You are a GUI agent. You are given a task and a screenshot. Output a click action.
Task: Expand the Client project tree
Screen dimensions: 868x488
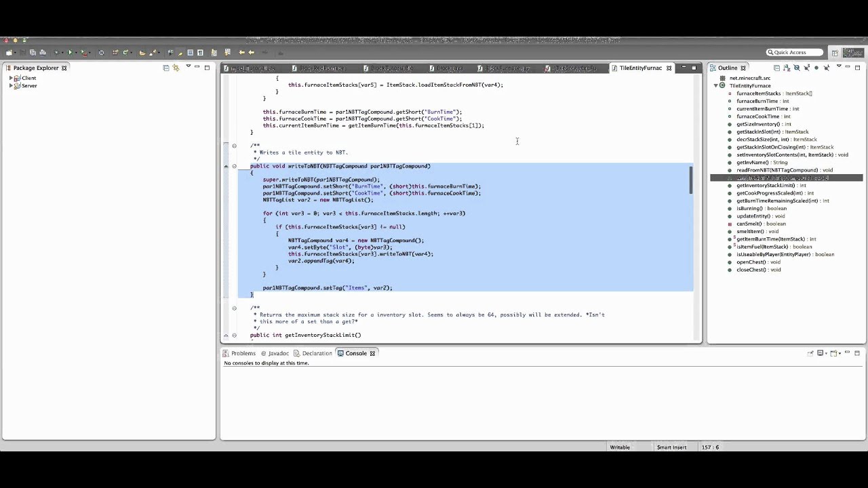pyautogui.click(x=11, y=78)
